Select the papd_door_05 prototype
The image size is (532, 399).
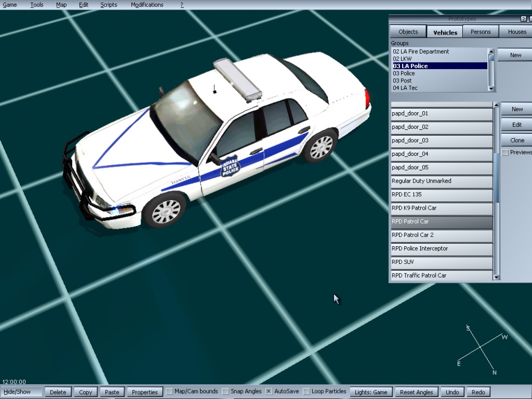(442, 168)
